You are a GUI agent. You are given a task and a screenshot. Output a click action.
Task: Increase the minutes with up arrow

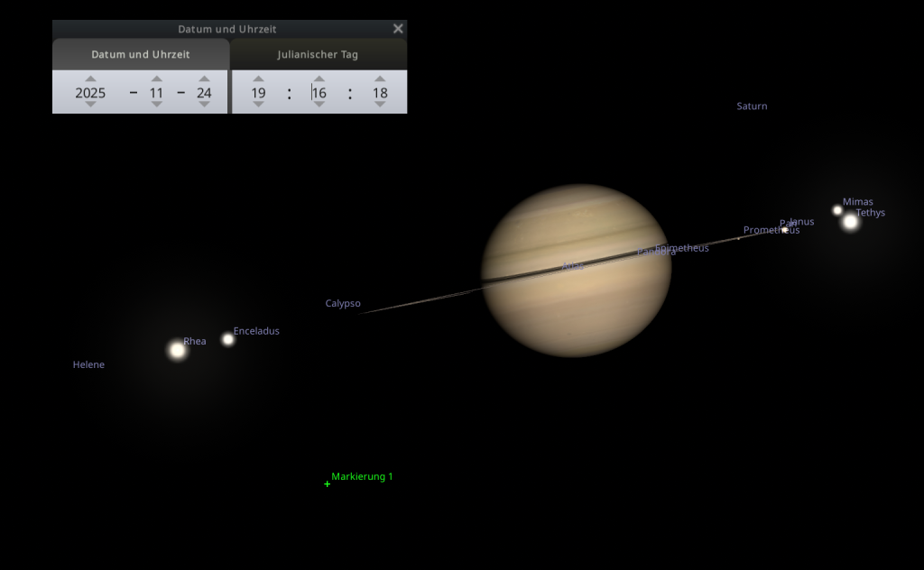319,78
